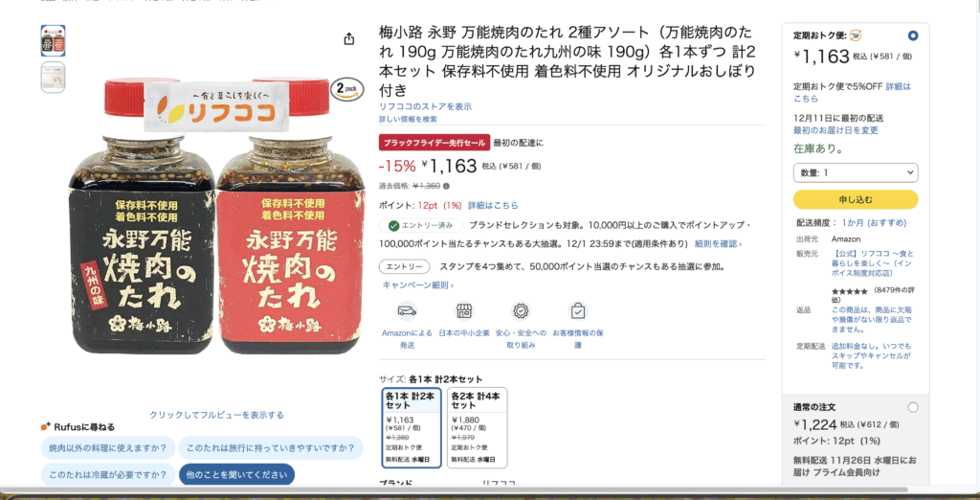Click the Rufus sparkle icon

click(46, 427)
